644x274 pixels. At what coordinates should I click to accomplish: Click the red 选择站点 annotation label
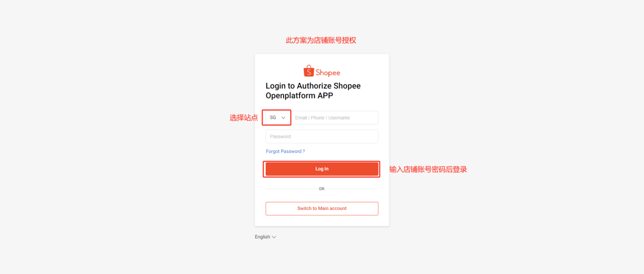pos(243,117)
